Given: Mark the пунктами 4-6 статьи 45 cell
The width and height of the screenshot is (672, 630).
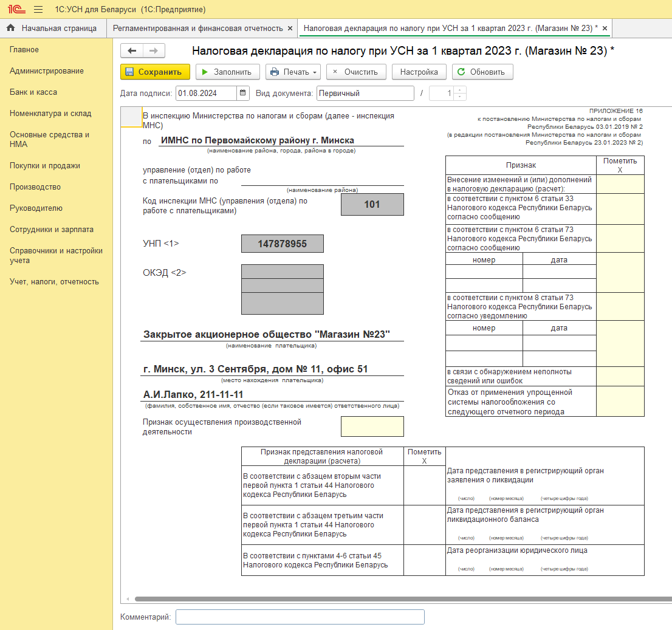Looking at the screenshot, I should [424, 560].
